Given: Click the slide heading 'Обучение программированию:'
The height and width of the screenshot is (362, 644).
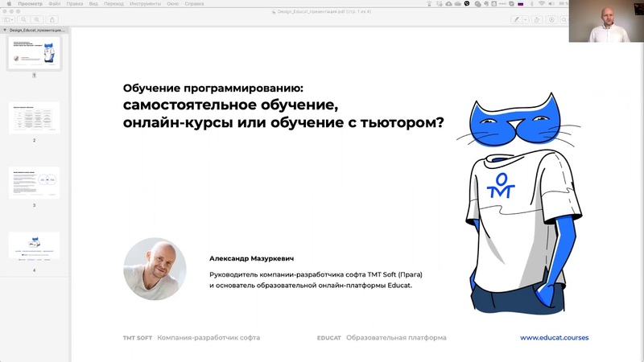Looking at the screenshot, I should click(213, 88).
